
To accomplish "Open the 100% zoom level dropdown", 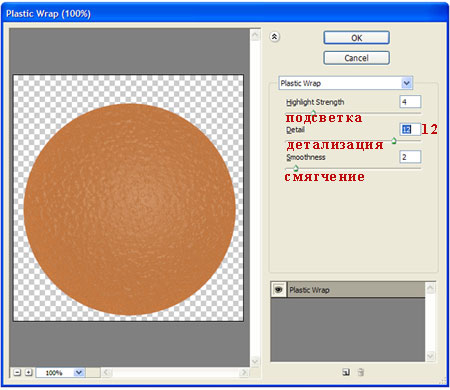I will point(79,372).
